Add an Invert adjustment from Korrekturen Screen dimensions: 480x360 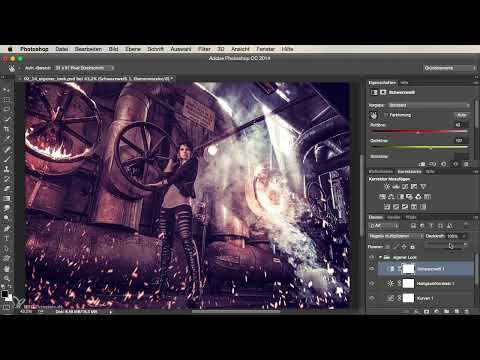[x=387, y=207]
